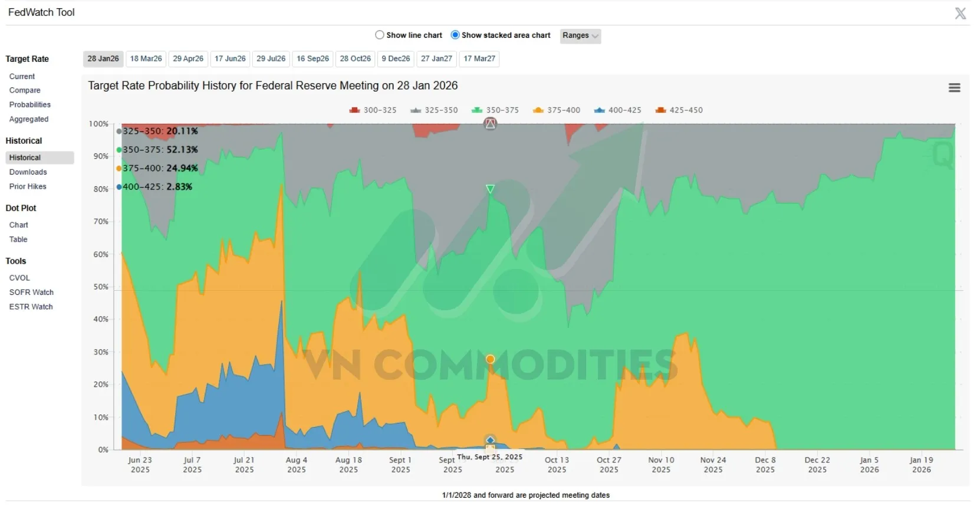Switch to the 9 Dec26 meeting tab

396,59
